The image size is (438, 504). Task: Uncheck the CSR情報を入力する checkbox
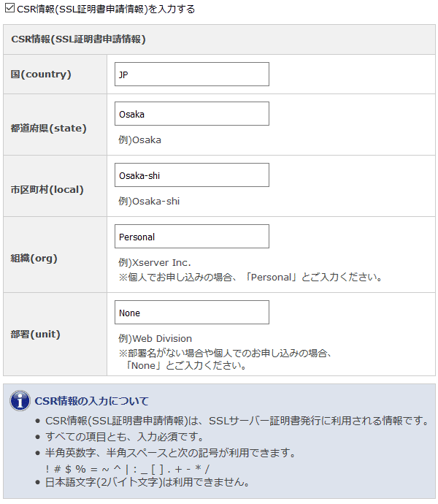point(9,8)
